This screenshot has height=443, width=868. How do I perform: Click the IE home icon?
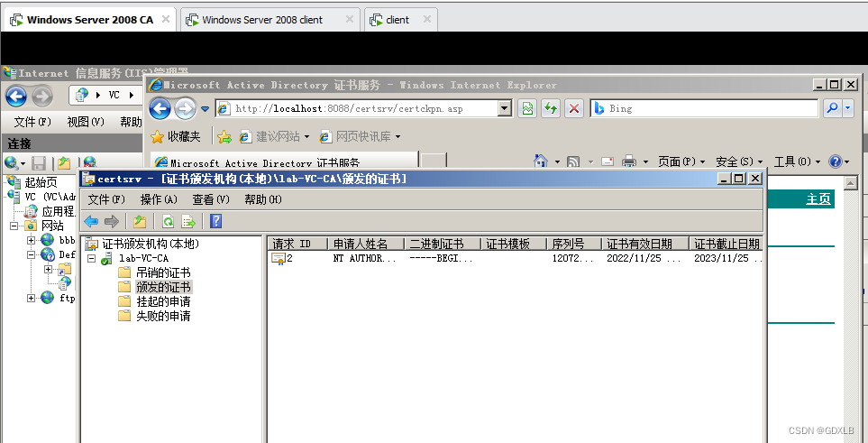click(x=540, y=162)
